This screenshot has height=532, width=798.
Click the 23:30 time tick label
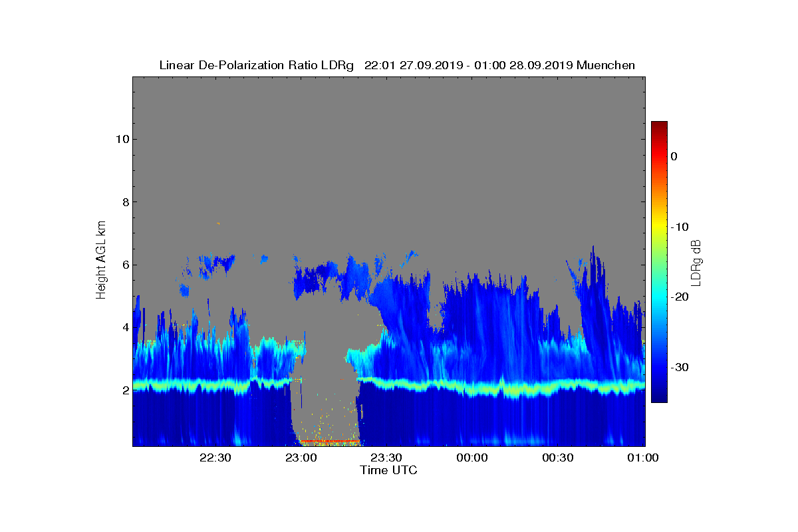coord(386,458)
